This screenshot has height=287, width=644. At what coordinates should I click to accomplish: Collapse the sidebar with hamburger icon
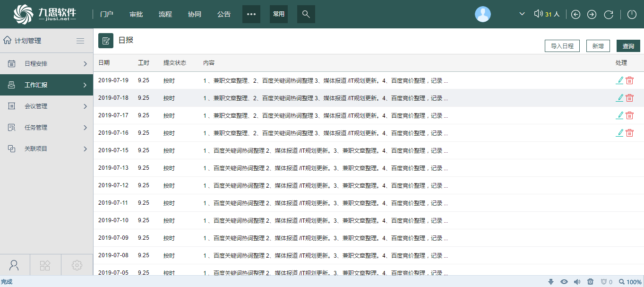pyautogui.click(x=80, y=41)
